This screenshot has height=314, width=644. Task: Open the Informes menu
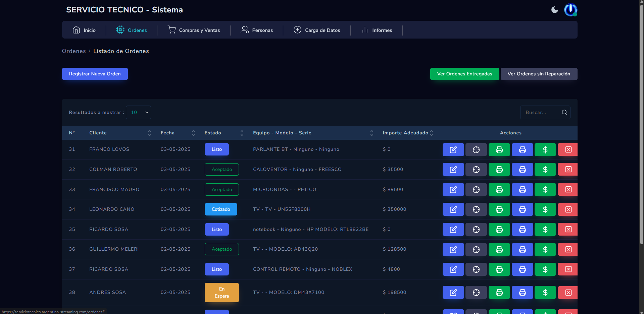tap(377, 30)
